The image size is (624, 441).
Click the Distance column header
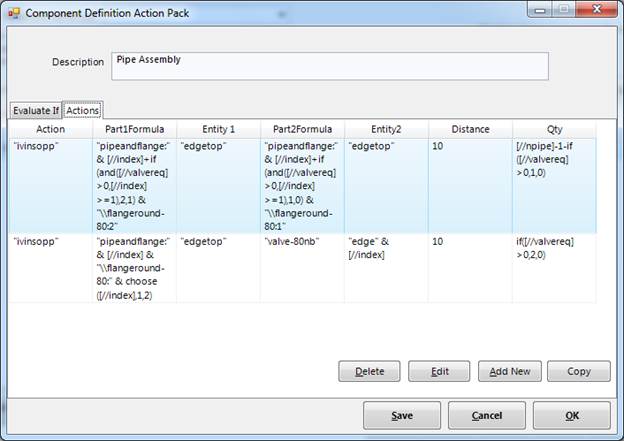(x=470, y=129)
